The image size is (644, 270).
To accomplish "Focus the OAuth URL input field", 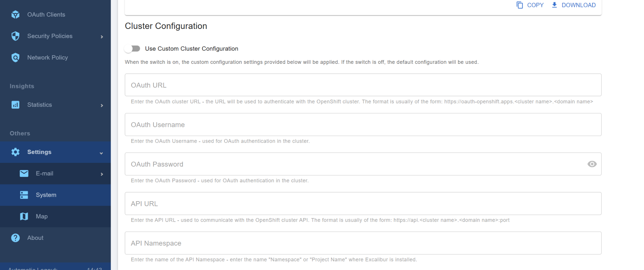I will pos(363,85).
